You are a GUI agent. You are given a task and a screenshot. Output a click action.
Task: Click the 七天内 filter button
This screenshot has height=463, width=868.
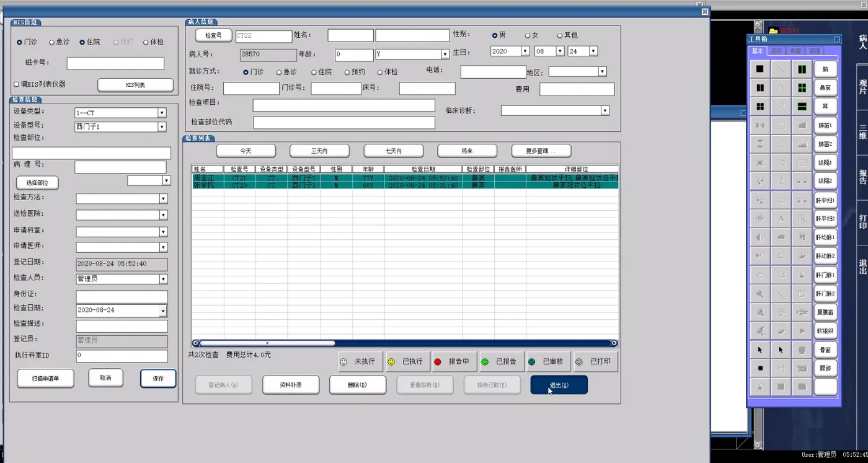tap(393, 151)
